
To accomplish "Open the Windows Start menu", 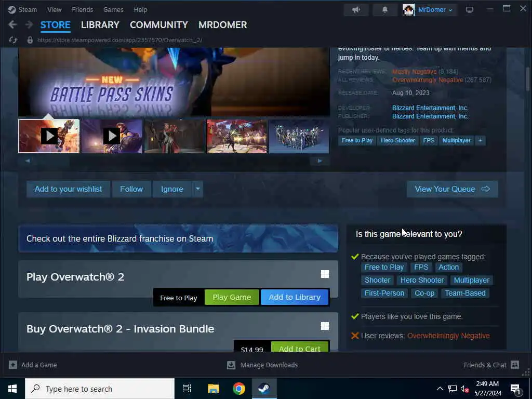I will coord(12,389).
